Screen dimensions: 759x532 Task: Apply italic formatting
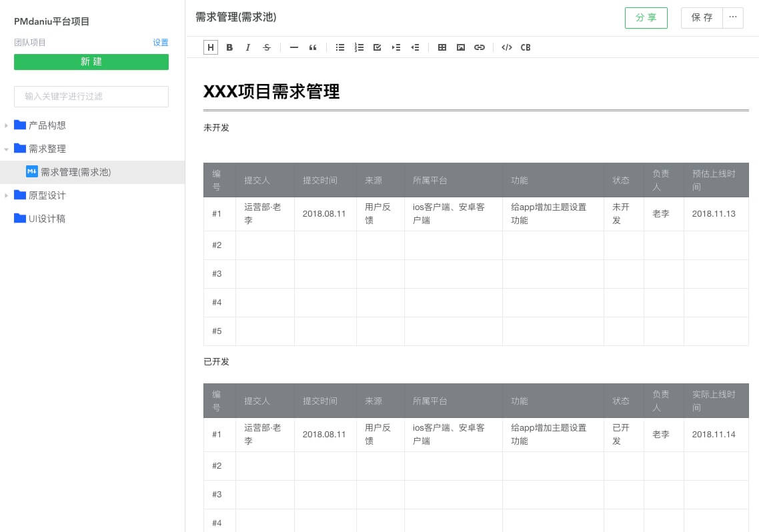coord(248,47)
